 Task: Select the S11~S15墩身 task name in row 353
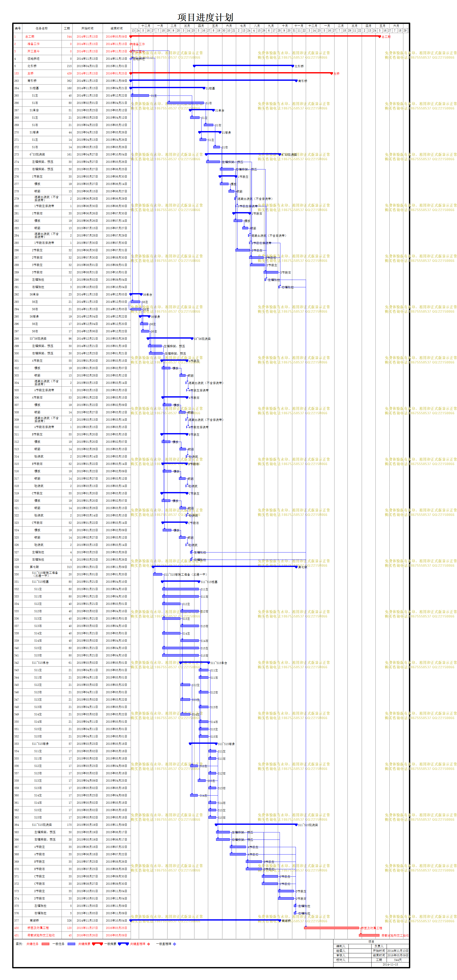tap(40, 744)
